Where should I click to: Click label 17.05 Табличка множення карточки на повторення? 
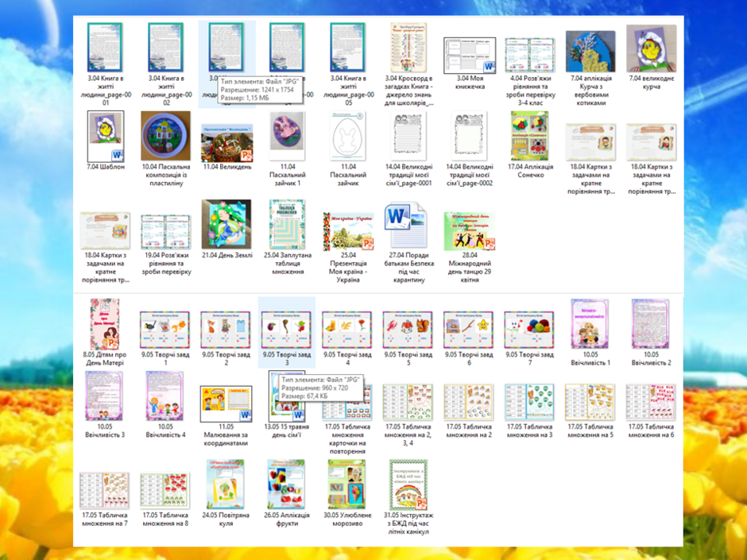[x=347, y=439]
